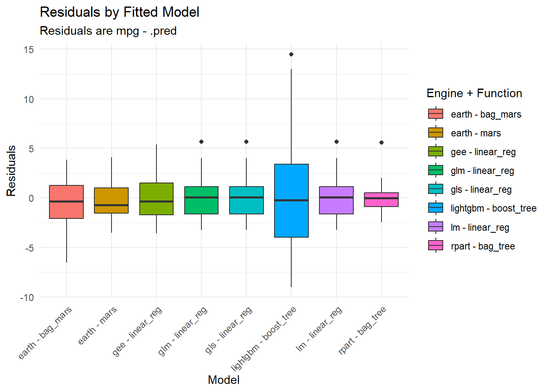This screenshot has height=392, width=549.
Task: Click the olive-green gee - linear_reg box
Action: point(156,192)
